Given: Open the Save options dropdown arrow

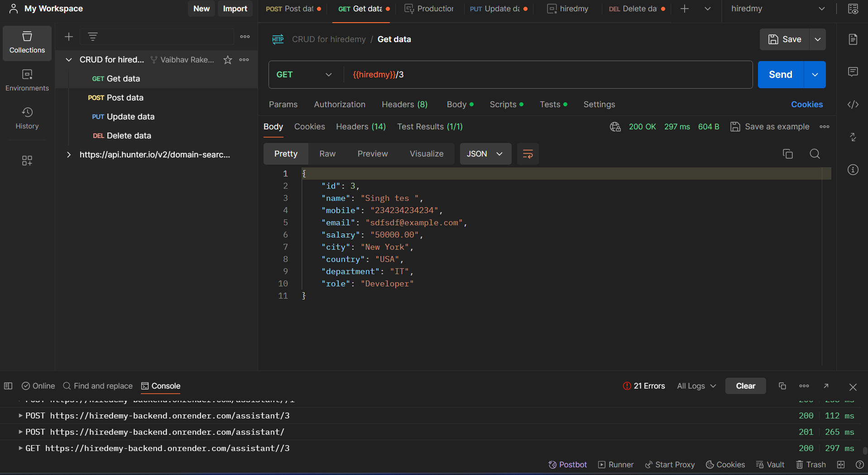Looking at the screenshot, I should [x=818, y=39].
